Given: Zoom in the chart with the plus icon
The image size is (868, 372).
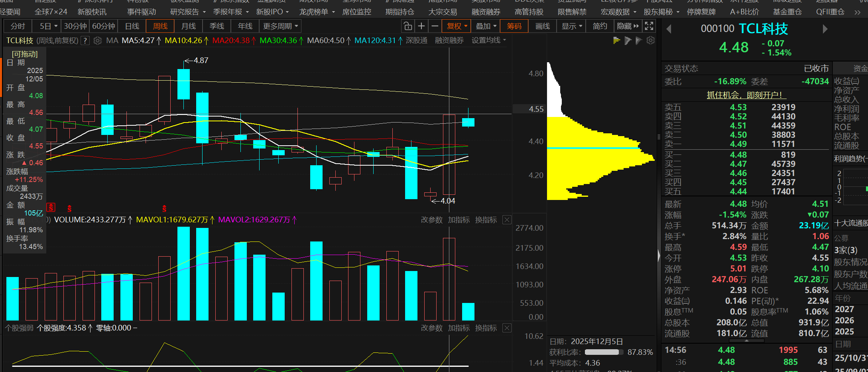Looking at the screenshot, I should point(421,26).
